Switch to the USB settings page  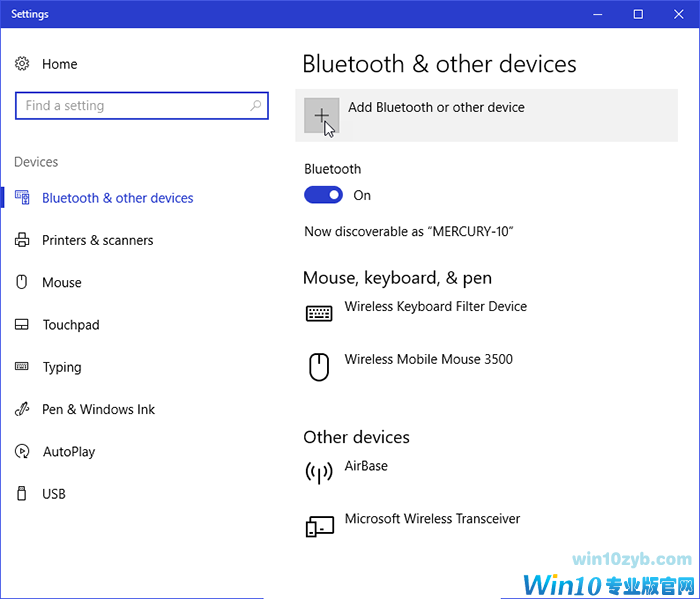point(54,494)
